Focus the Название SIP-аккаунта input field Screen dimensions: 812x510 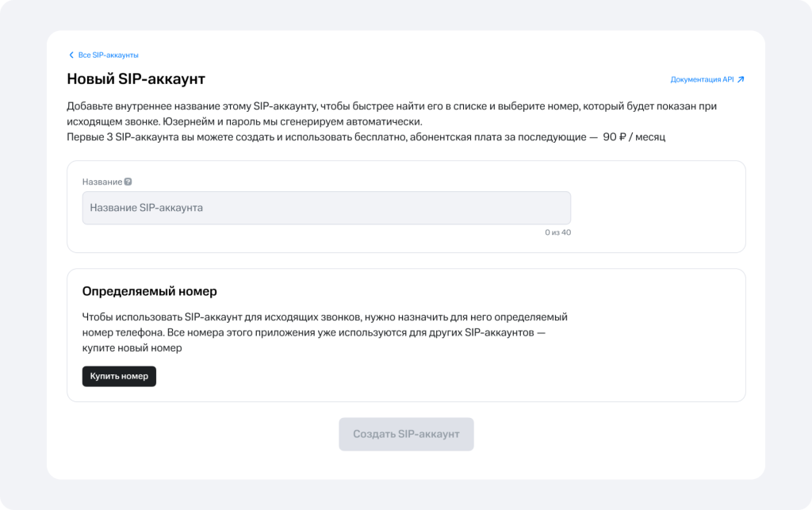[326, 208]
